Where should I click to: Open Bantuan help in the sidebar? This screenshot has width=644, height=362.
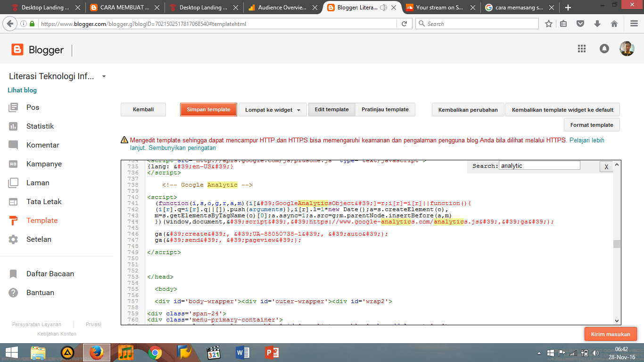point(40,293)
